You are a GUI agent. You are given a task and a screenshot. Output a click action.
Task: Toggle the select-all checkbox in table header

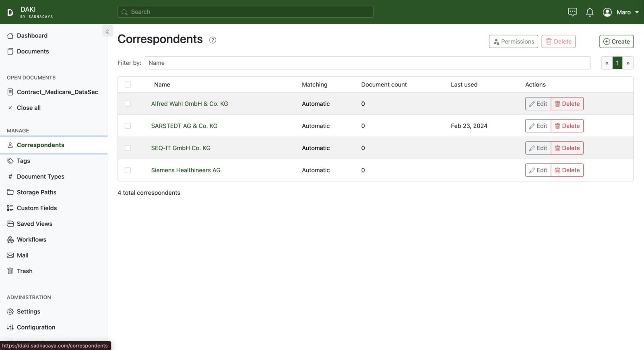pos(128,84)
